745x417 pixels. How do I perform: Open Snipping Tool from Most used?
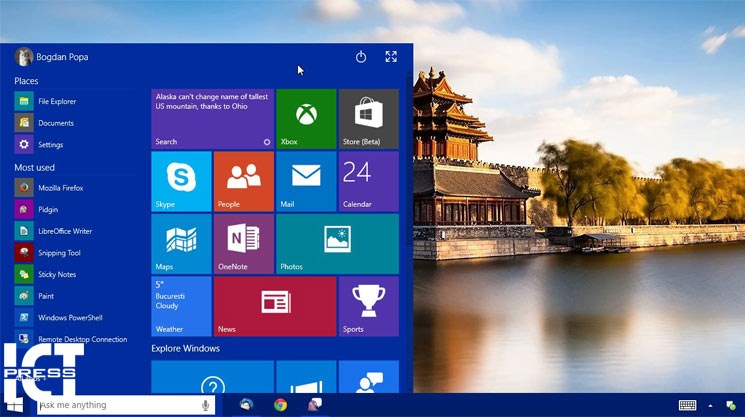point(59,253)
